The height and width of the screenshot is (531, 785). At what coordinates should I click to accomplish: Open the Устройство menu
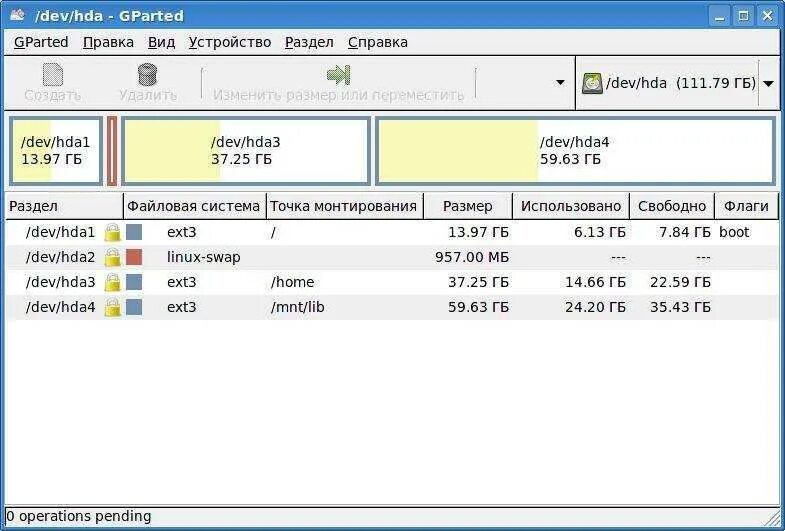[x=230, y=42]
